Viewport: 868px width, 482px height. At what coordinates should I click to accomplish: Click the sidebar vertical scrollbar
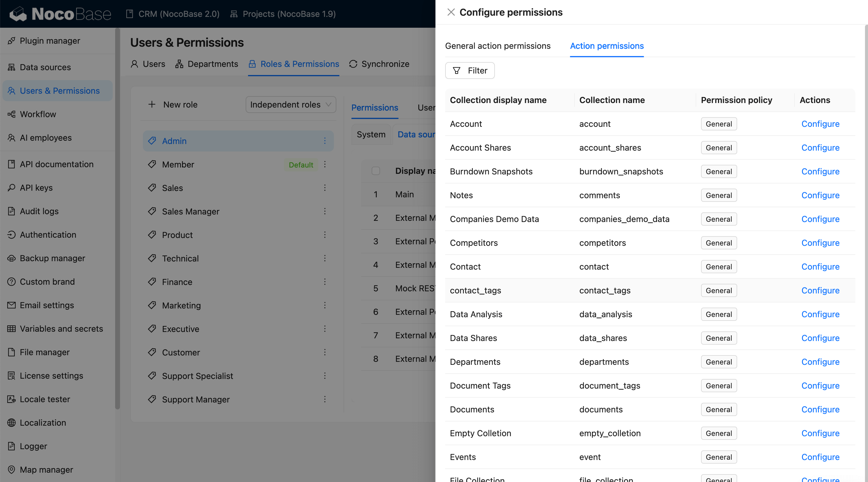point(117,219)
